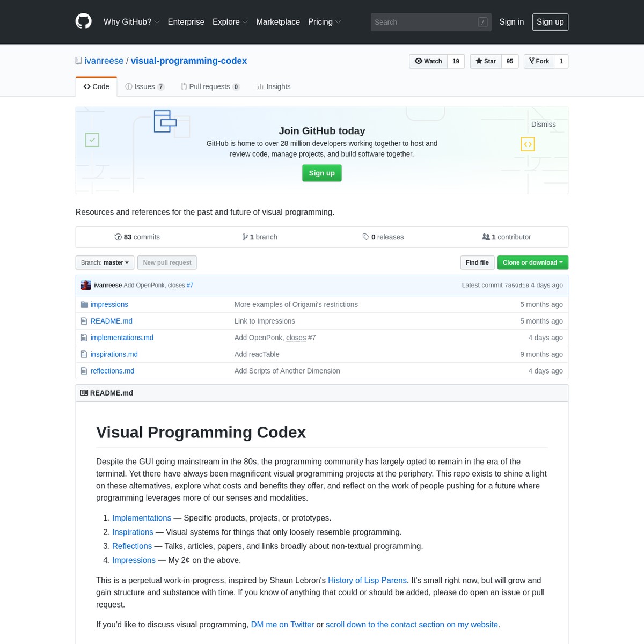Open the Branch: master dropdown
This screenshot has width=644, height=644.
click(105, 262)
